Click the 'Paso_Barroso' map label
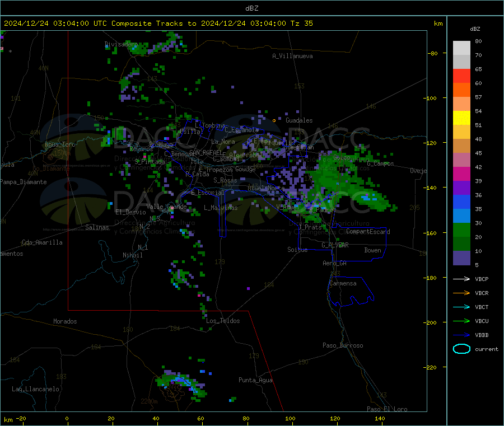 tap(343, 345)
